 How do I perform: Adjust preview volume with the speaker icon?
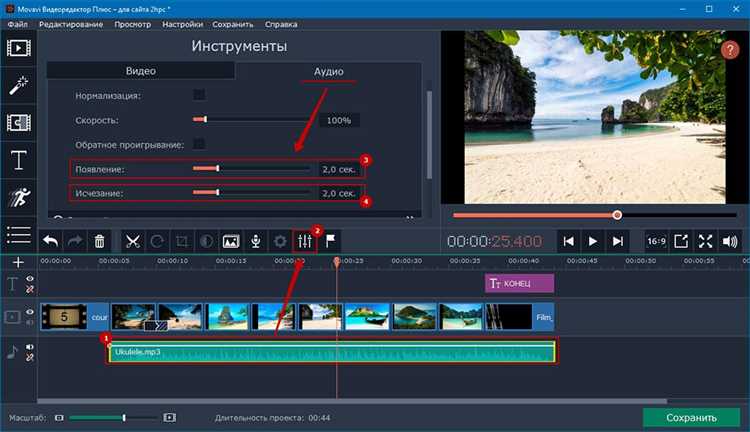[730, 241]
